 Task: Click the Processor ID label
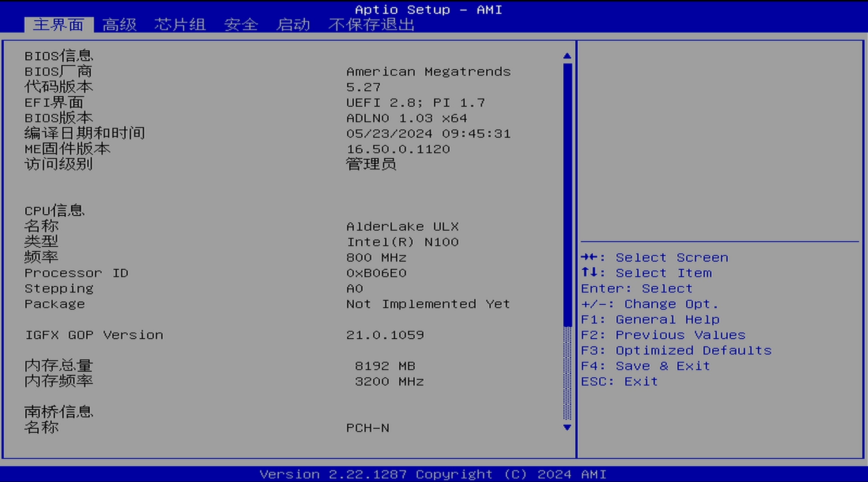click(76, 273)
